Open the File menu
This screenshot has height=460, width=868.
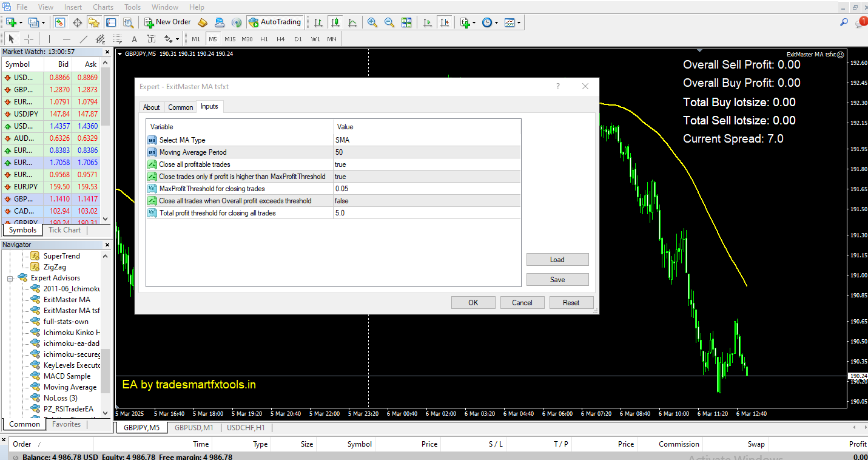pyautogui.click(x=22, y=7)
